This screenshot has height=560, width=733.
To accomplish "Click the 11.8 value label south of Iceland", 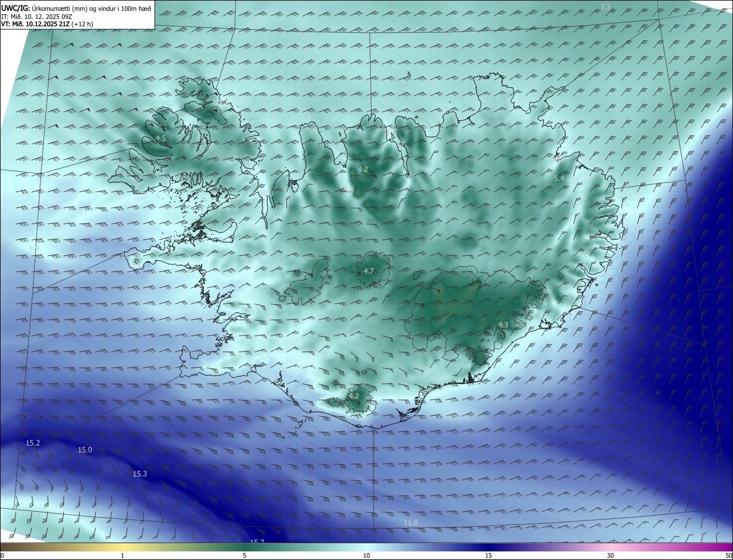I will coord(411,522).
